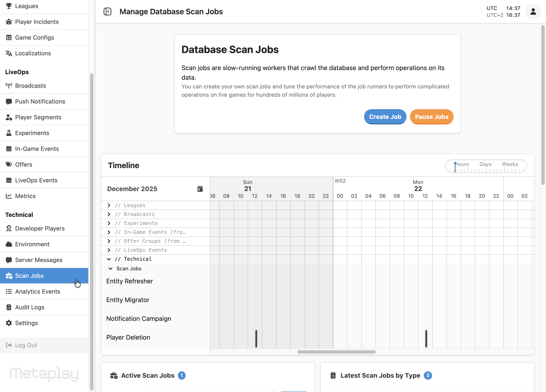The width and height of the screenshot is (546, 392).
Task: Select the Audit Logs sidebar icon
Action: pyautogui.click(x=9, y=307)
